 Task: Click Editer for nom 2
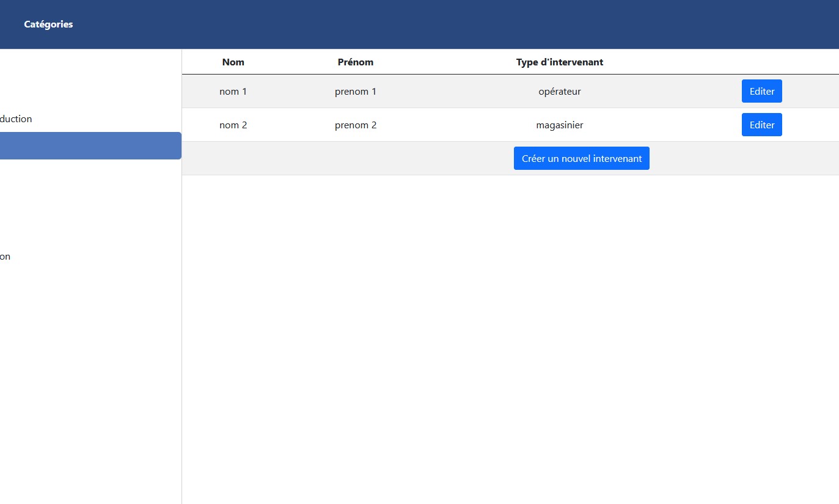(x=761, y=125)
